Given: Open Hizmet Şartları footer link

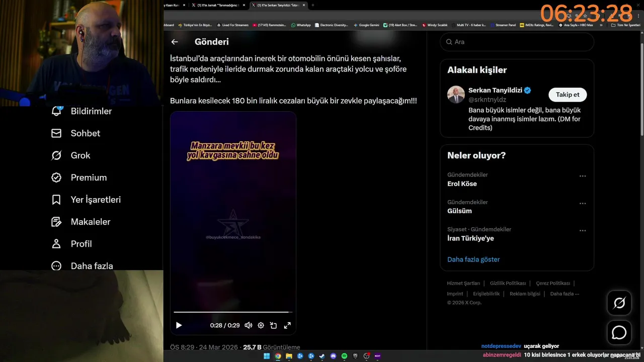Looking at the screenshot, I should [463, 283].
